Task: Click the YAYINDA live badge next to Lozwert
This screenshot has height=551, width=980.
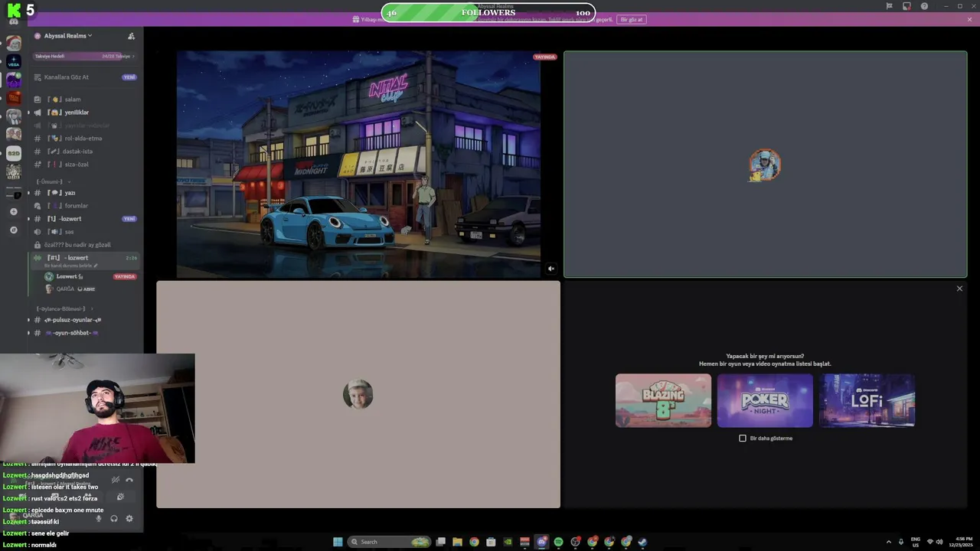Action: pos(125,276)
